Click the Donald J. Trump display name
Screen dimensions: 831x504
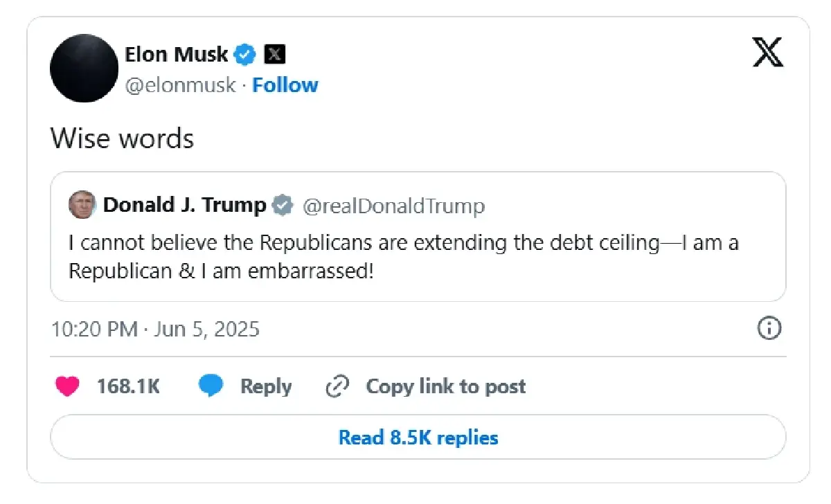[x=184, y=206]
